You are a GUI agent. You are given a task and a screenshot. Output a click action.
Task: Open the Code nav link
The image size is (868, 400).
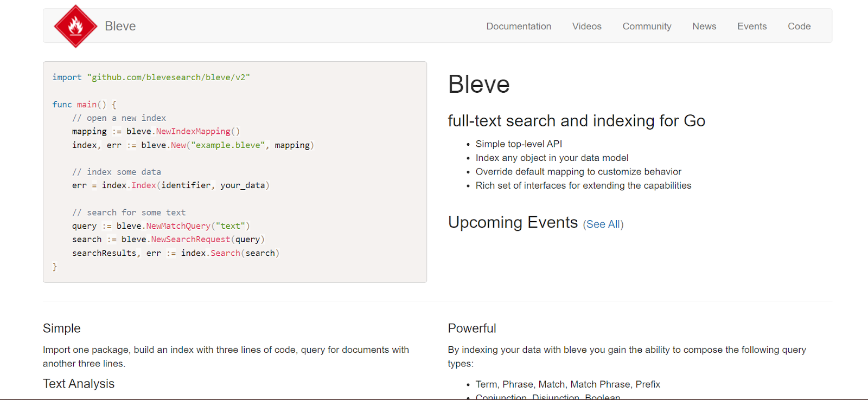799,26
